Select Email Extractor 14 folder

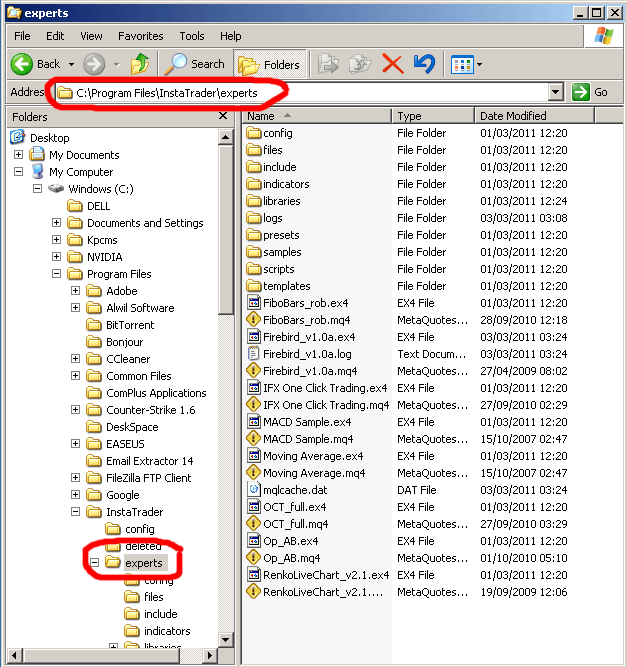click(149, 461)
